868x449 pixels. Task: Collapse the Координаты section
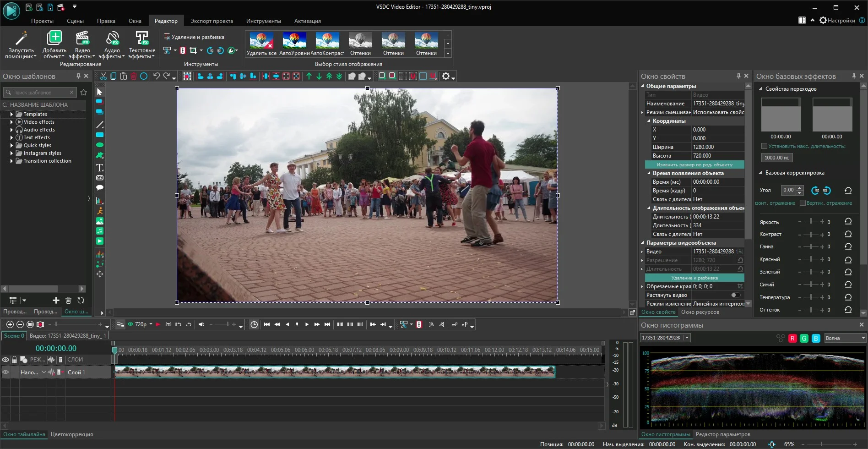649,121
